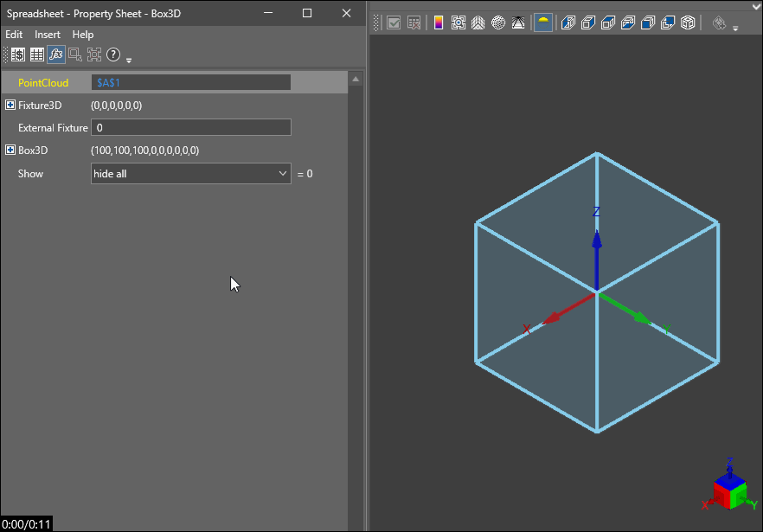
Task: Open the Show dropdown set to hide all
Action: (x=190, y=174)
